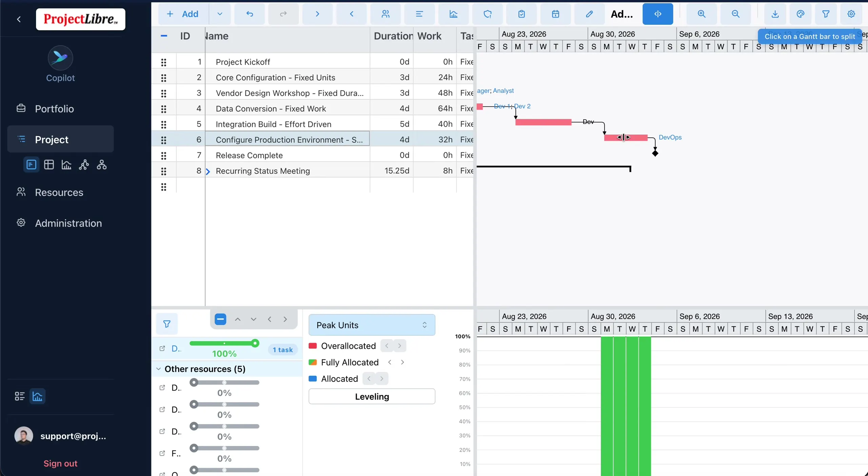
Task: Switch to histogram view icon under Project
Action: 66,165
